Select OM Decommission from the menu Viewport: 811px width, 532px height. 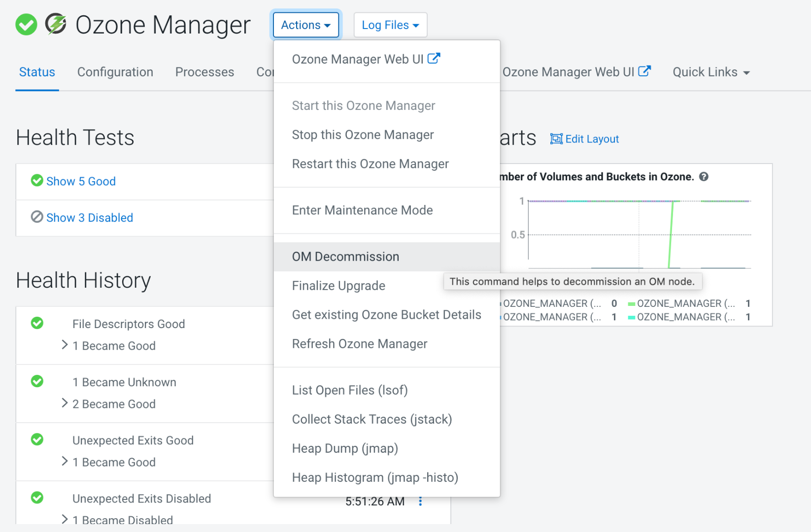click(x=345, y=257)
